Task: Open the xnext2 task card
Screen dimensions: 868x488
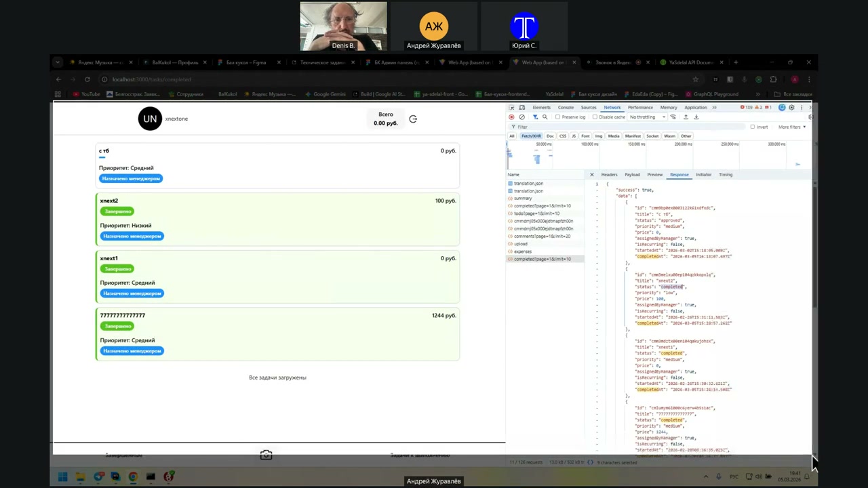Action: [277, 219]
